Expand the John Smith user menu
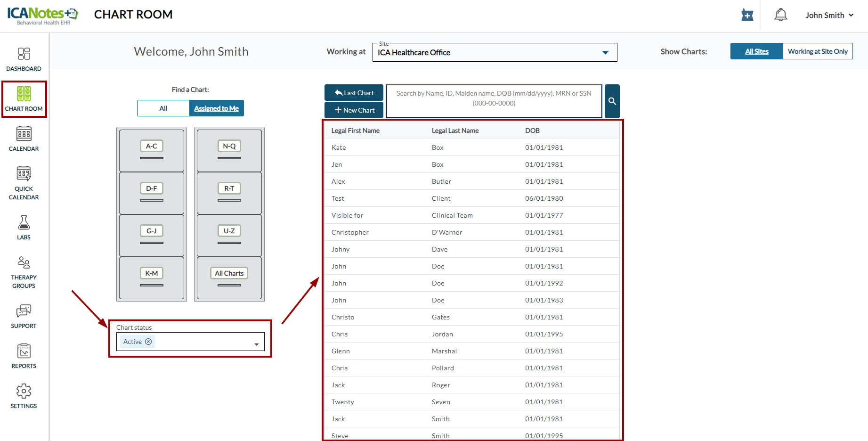This screenshot has width=868, height=441. click(829, 15)
